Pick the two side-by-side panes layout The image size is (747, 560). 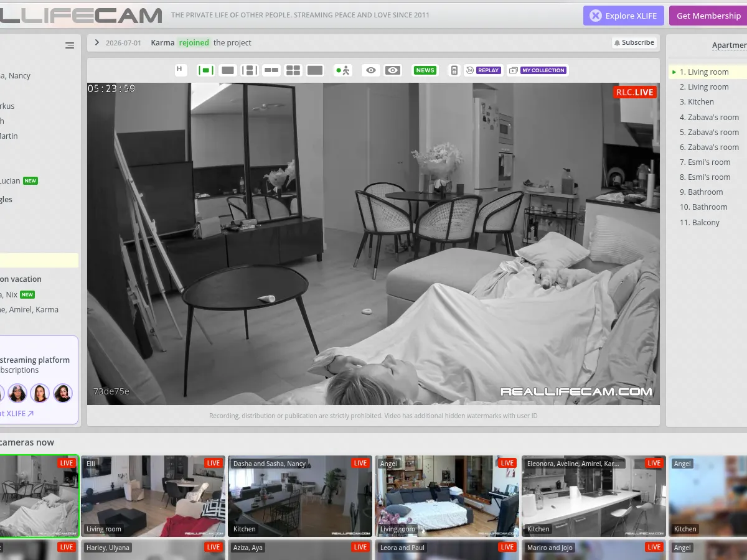[x=271, y=70]
